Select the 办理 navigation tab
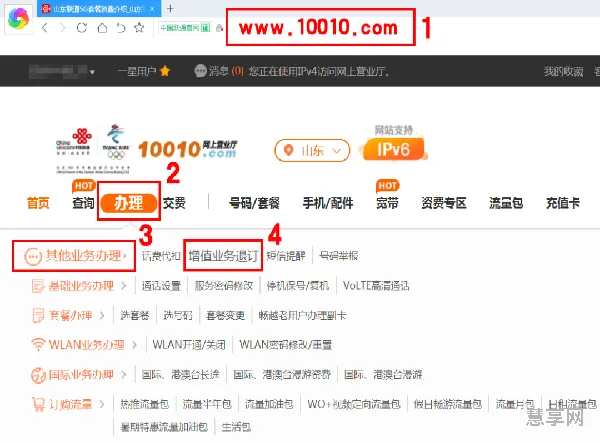The width and height of the screenshot is (600, 443). (129, 203)
